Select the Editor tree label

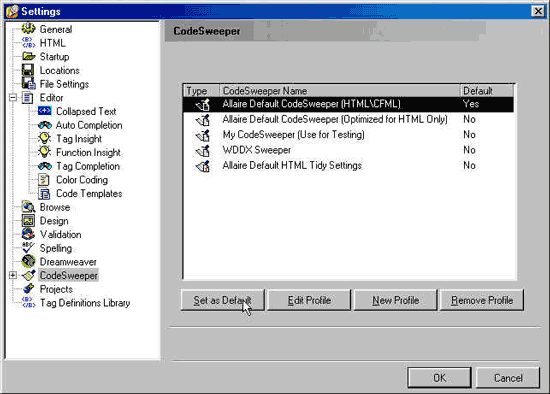coord(52,98)
